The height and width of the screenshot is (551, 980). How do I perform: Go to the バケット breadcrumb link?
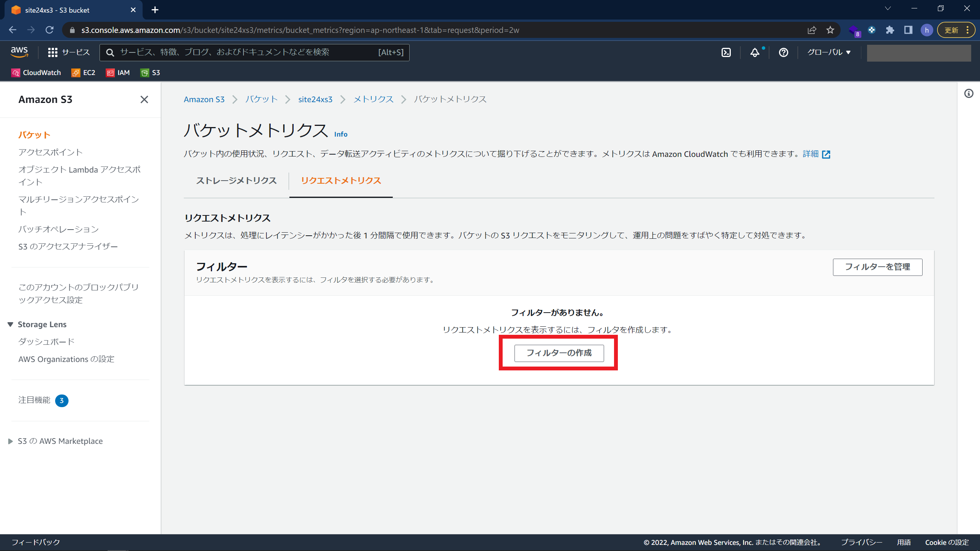(x=261, y=99)
